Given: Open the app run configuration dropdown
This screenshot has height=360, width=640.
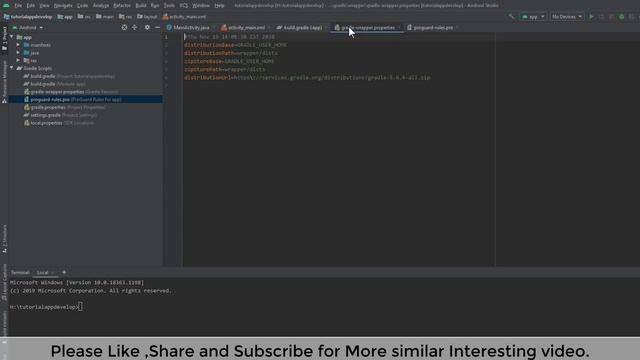Looking at the screenshot, I should click(x=533, y=17).
